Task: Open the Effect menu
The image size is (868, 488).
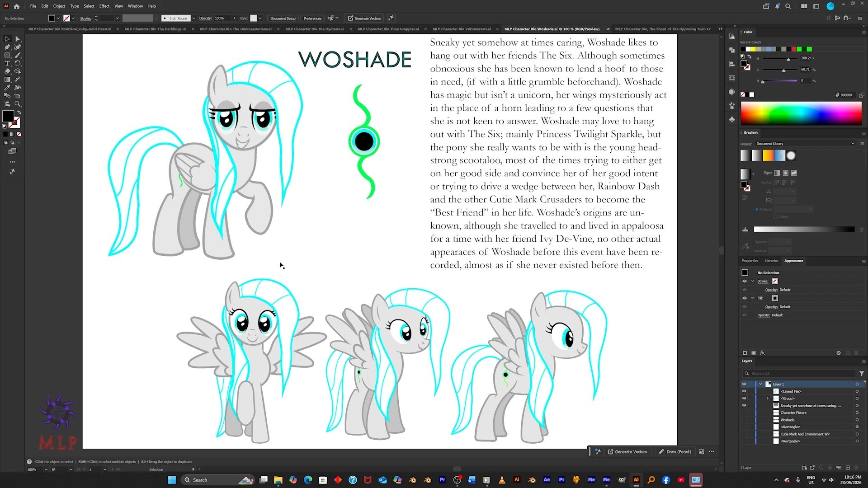Action: pos(104,6)
